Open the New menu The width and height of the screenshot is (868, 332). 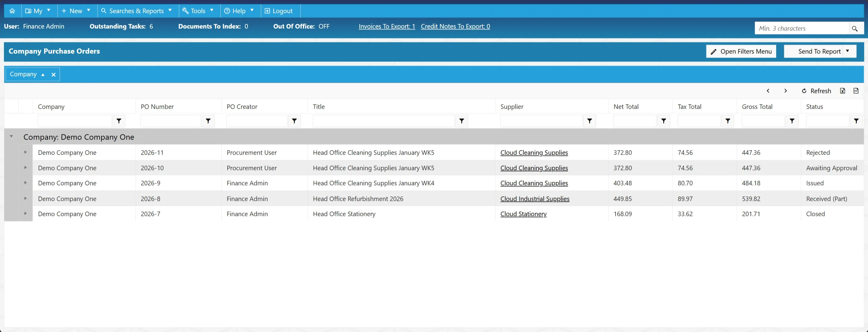tap(76, 11)
